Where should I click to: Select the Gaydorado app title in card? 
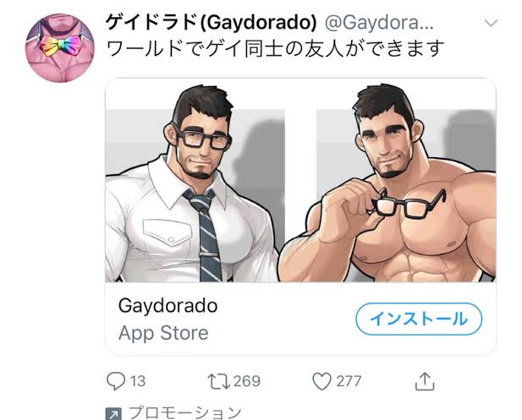tap(168, 306)
